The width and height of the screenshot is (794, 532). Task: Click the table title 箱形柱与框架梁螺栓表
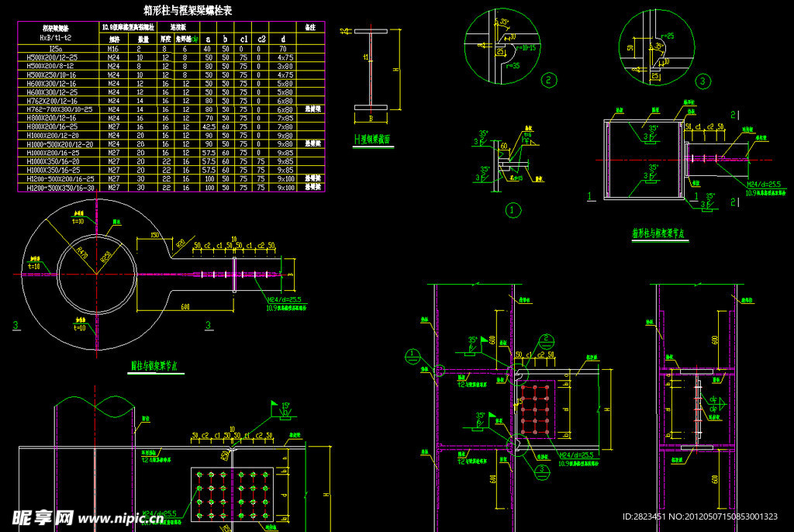(188, 10)
